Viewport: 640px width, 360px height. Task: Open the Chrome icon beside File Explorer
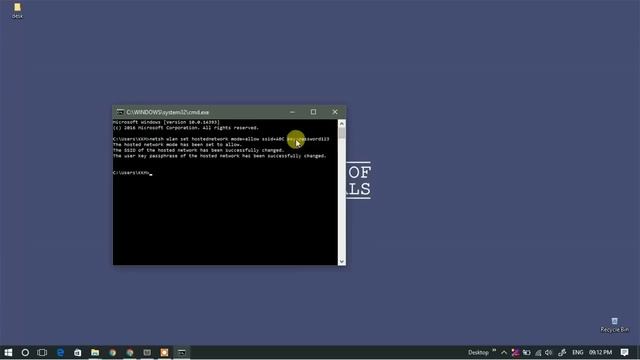tap(113, 352)
